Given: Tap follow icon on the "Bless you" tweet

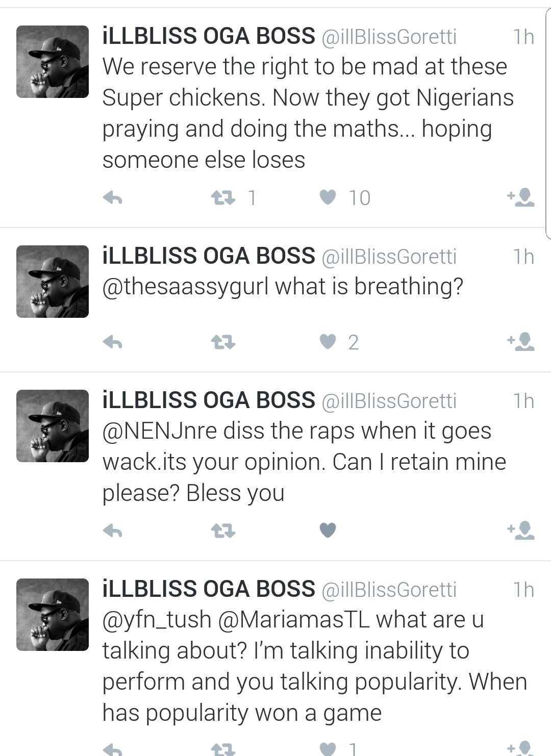Looking at the screenshot, I should coord(520,531).
